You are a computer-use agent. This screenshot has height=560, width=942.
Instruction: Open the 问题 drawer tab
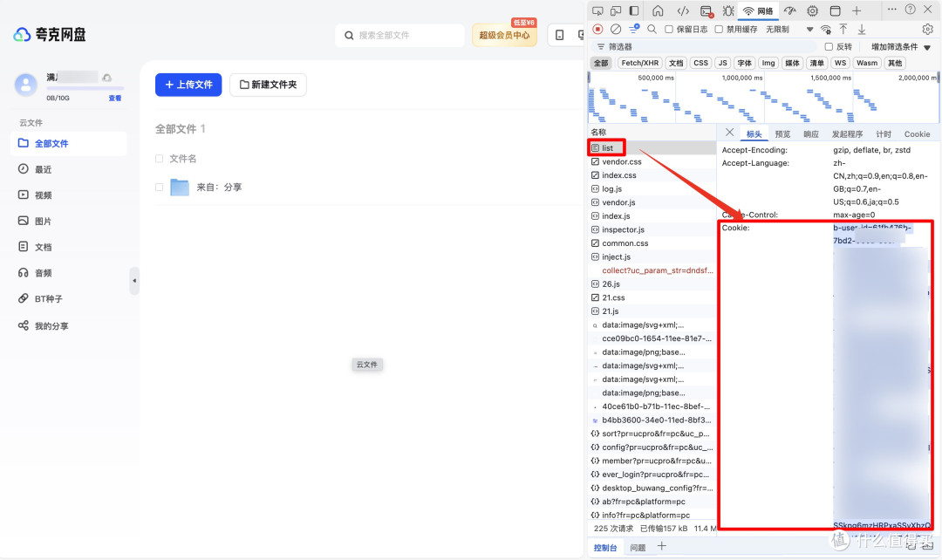coord(638,548)
